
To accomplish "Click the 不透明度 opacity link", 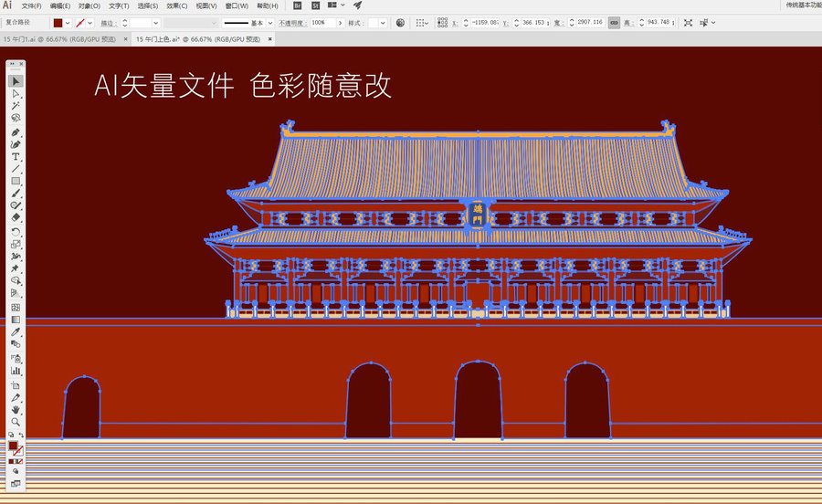I will pyautogui.click(x=291, y=23).
